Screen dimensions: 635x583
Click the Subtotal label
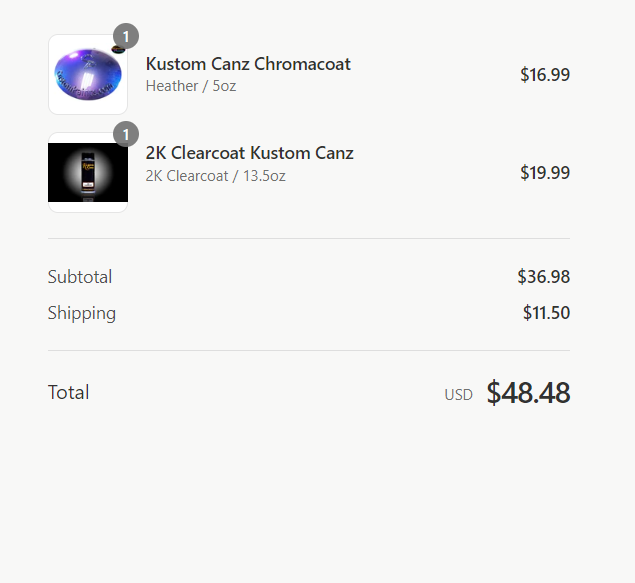point(80,277)
